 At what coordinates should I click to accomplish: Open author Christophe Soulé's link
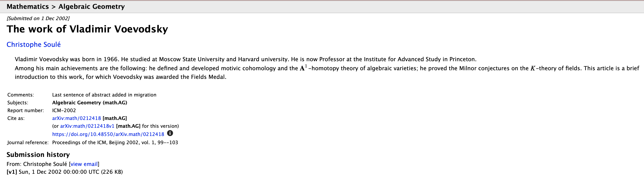click(34, 44)
